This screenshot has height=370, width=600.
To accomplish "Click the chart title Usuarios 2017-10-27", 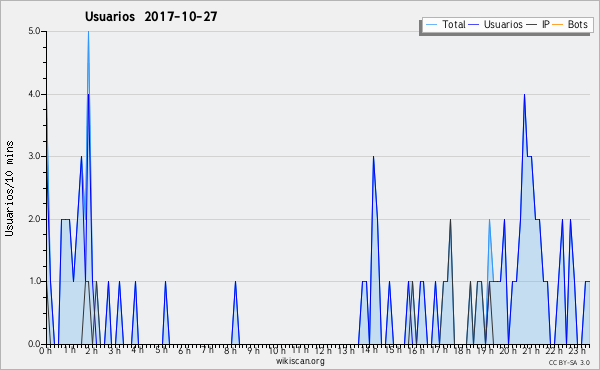I will pos(151,16).
